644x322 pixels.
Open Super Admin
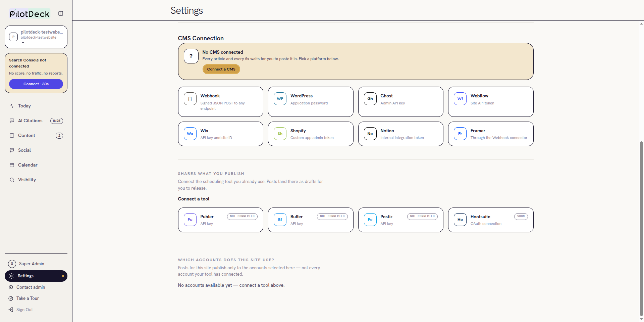pos(36,264)
